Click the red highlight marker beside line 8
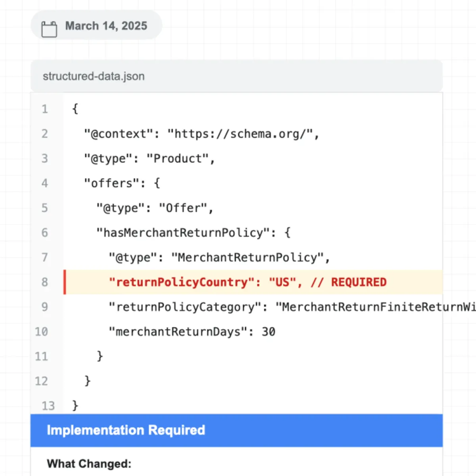 pos(65,282)
